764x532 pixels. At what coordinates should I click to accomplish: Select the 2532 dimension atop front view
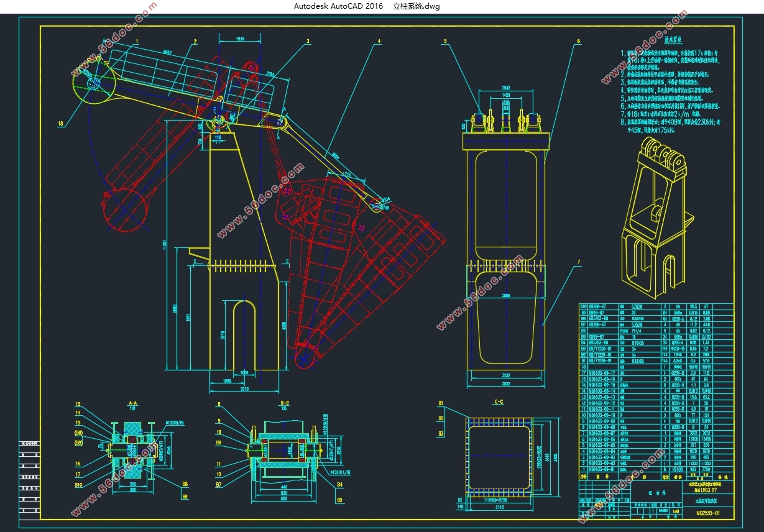click(x=505, y=88)
